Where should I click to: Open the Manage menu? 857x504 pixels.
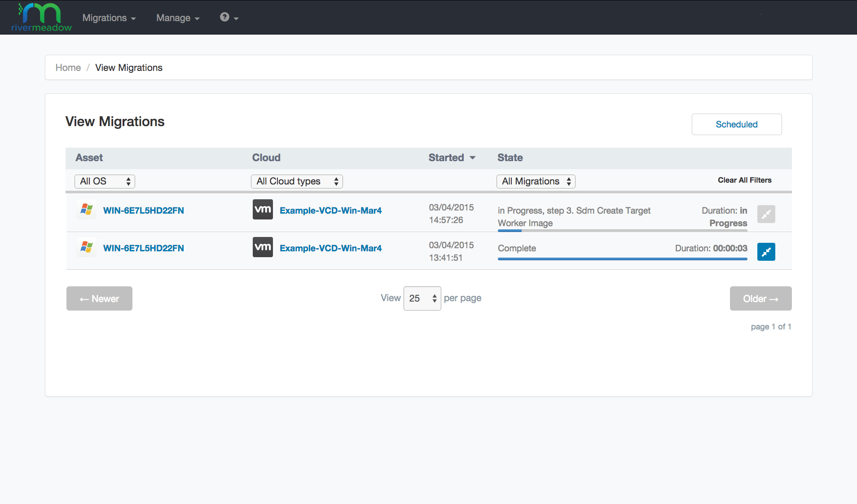(178, 18)
